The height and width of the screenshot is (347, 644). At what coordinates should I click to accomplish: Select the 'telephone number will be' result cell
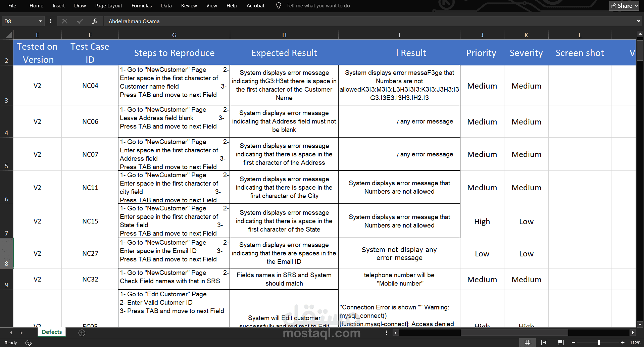coord(399,279)
